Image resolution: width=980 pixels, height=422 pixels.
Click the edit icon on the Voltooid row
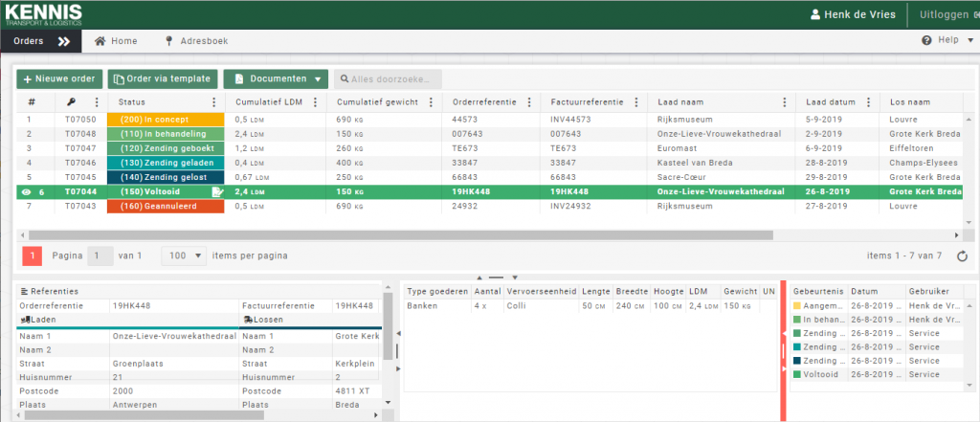tap(216, 191)
